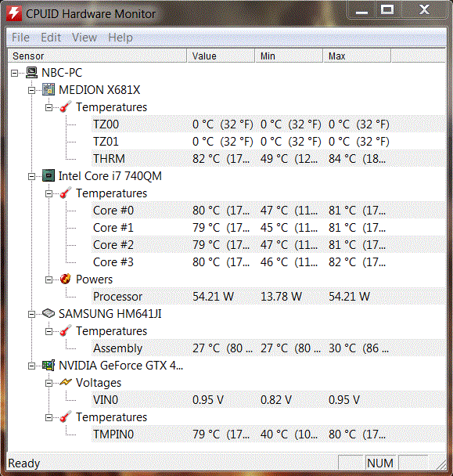This screenshot has height=476, width=453.
Task: Click the Max column header
Action: [357, 56]
